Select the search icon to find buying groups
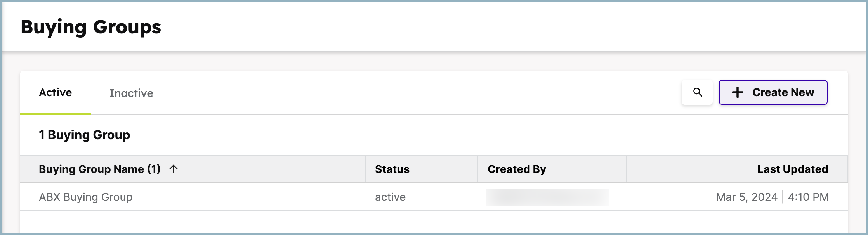The width and height of the screenshot is (868, 235). point(697,92)
